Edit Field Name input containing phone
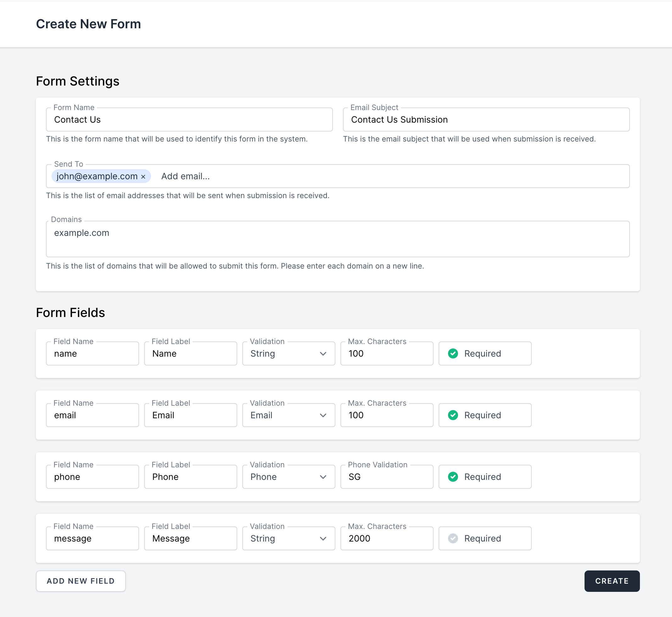The image size is (672, 617). [92, 477]
